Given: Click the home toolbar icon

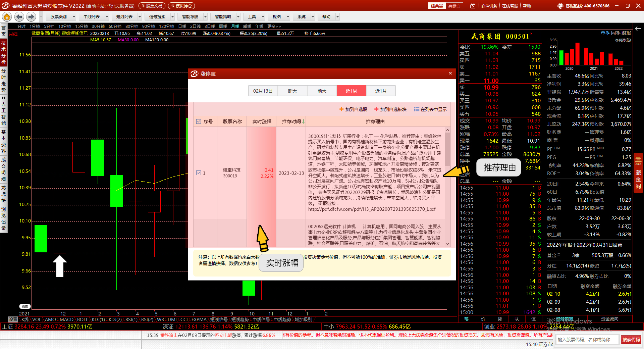Looking at the screenshot, I should [7, 16].
